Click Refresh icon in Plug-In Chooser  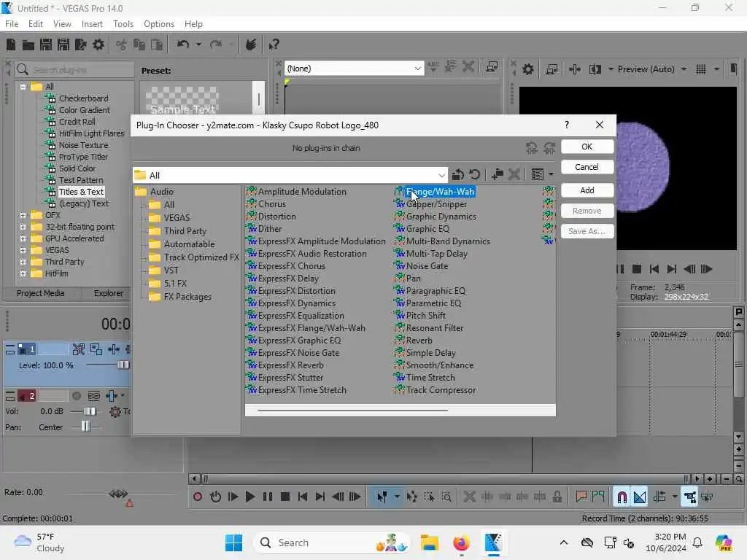[474, 175]
